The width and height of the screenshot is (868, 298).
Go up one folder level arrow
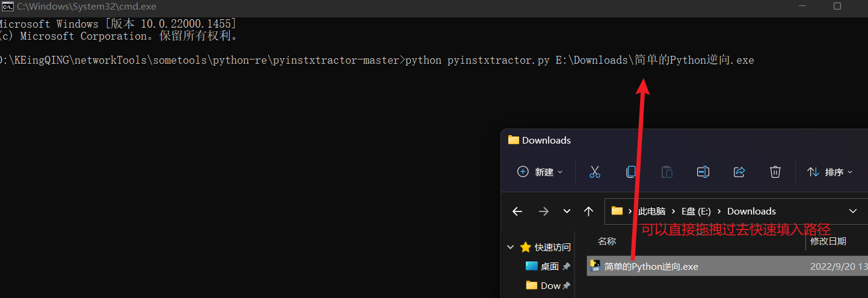pos(589,211)
